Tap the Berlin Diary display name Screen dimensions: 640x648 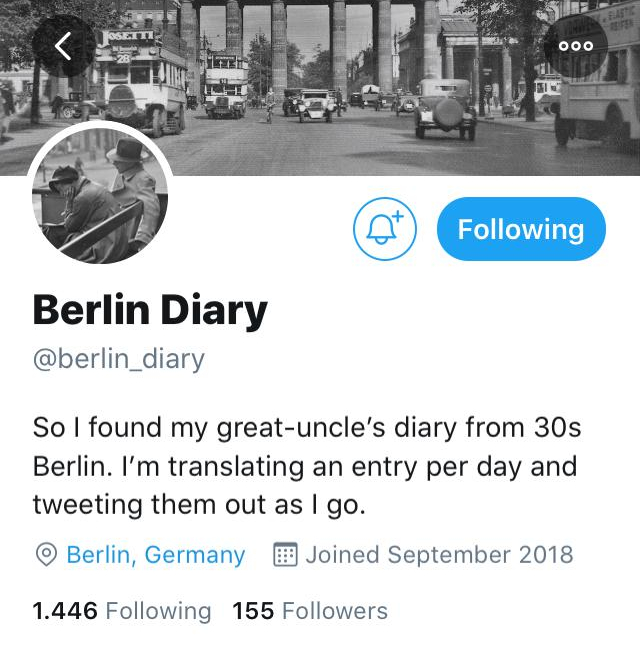click(150, 311)
